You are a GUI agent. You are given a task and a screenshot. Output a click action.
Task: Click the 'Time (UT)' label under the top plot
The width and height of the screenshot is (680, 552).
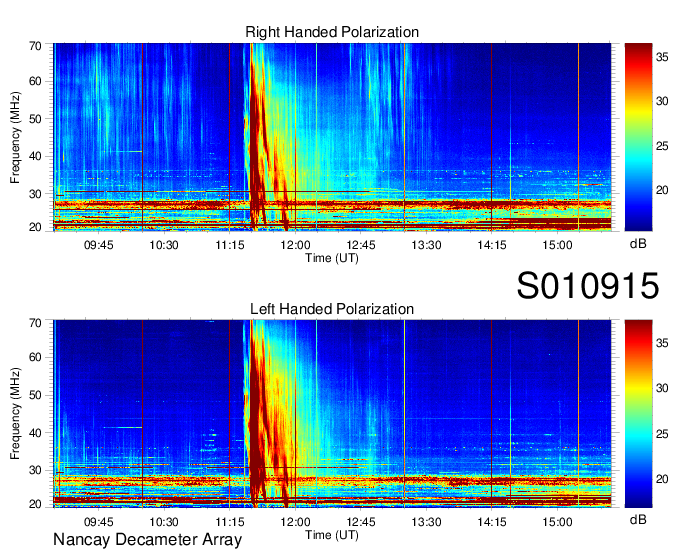point(332,258)
